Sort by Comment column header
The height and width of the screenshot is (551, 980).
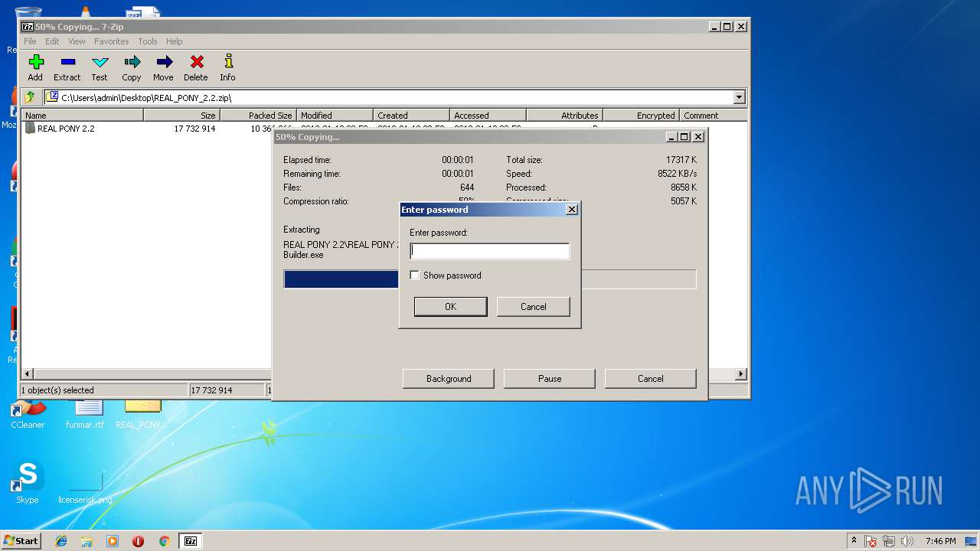click(x=714, y=116)
